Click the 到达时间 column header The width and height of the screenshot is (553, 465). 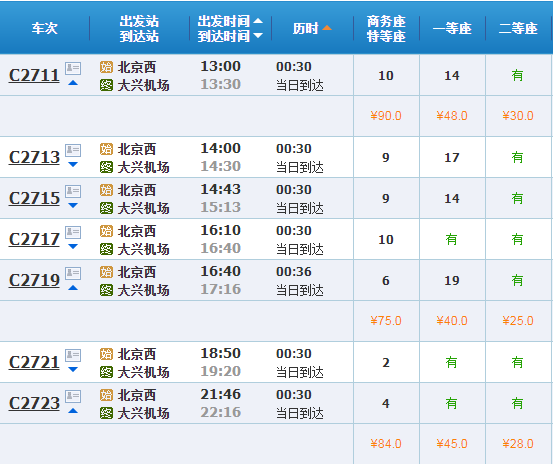click(x=224, y=36)
